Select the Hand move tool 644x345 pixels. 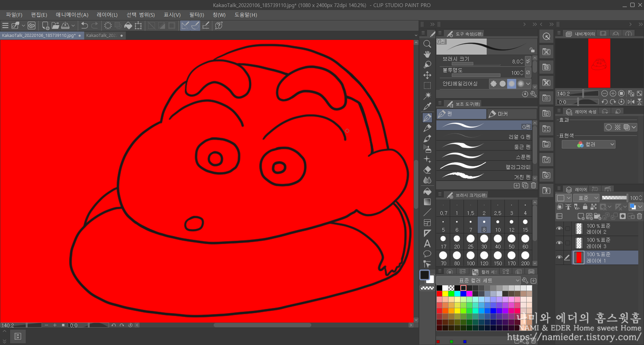427,54
